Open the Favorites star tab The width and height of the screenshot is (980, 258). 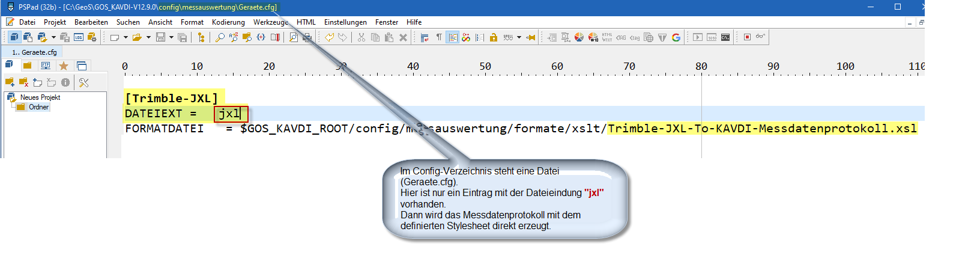[63, 66]
